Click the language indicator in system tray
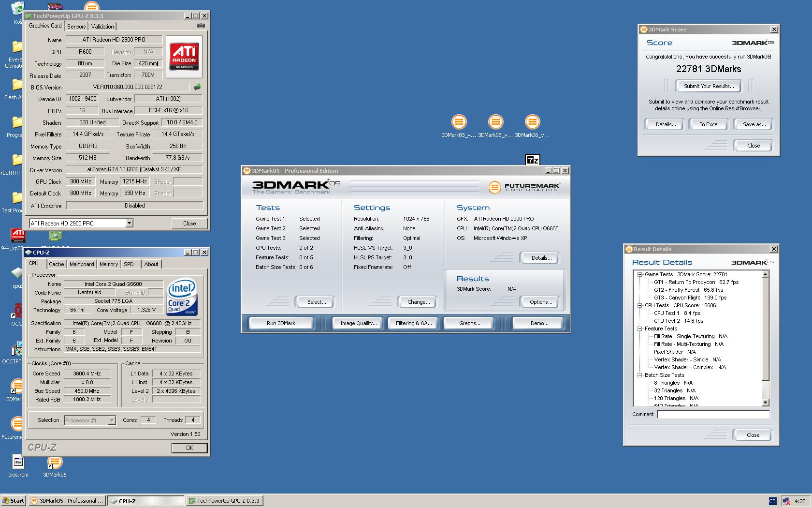This screenshot has width=812, height=508. 772,501
